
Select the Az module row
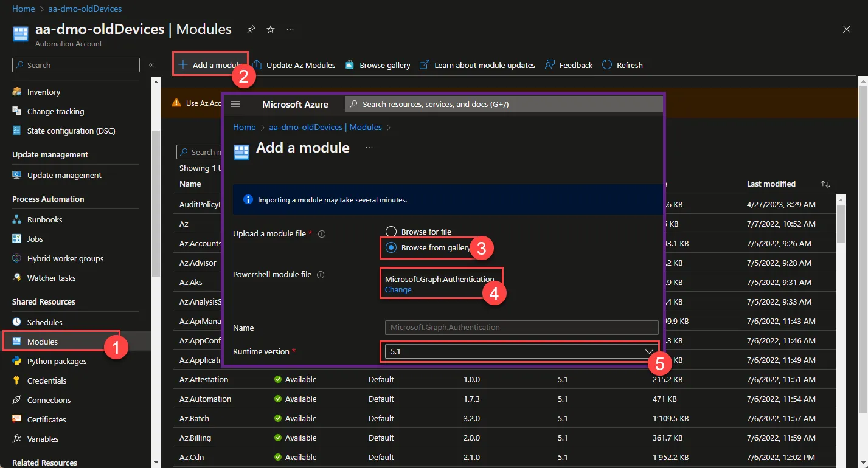pyautogui.click(x=184, y=224)
